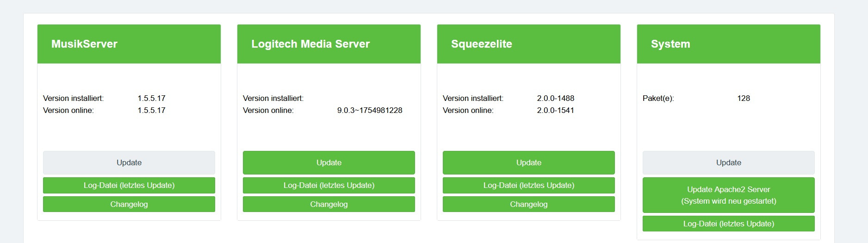The image size is (868, 243).
Task: Click the Logitech Media Server card title
Action: click(310, 44)
